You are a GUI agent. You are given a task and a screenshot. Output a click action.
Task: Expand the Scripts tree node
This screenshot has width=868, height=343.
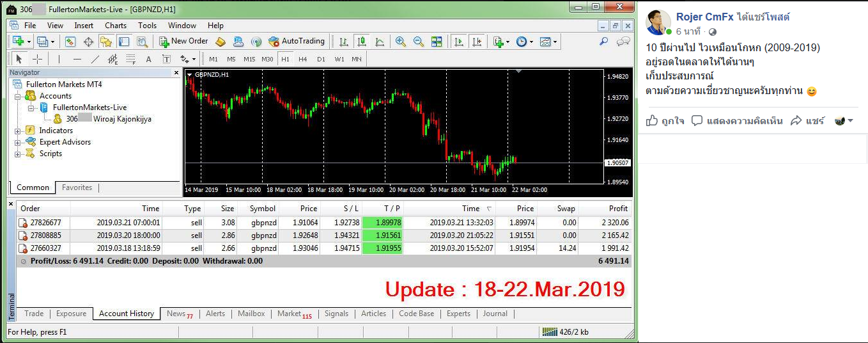coord(18,154)
